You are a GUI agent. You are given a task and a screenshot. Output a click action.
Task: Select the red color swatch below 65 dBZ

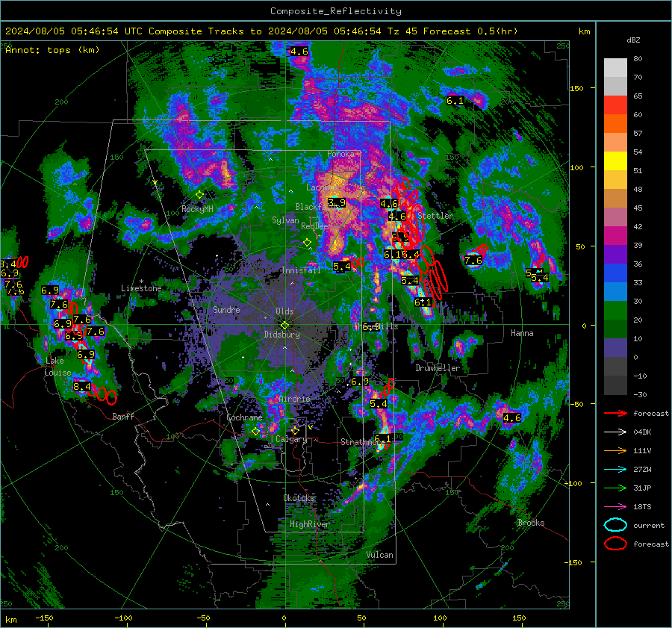click(x=615, y=105)
